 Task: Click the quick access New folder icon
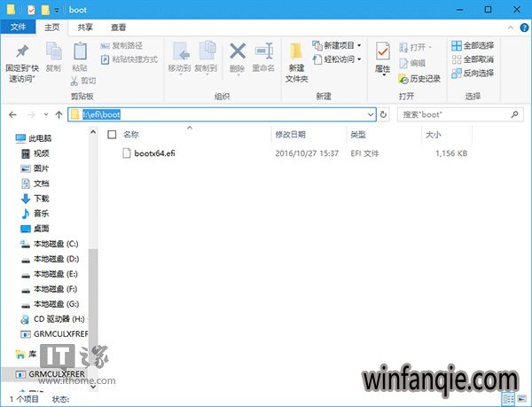click(x=45, y=10)
